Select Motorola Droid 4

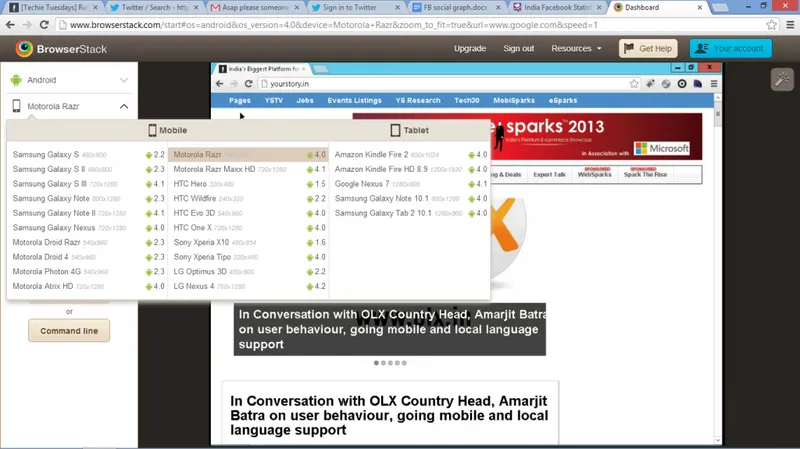pos(88,257)
